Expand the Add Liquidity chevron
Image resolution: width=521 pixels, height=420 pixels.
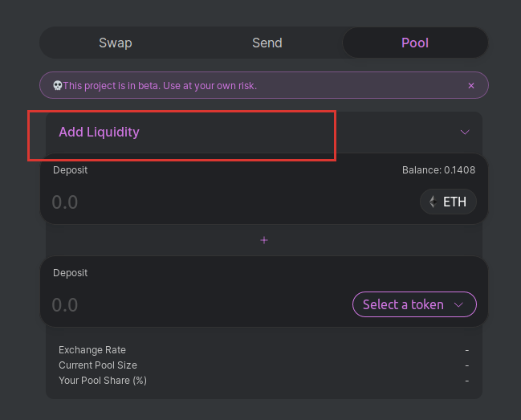(x=465, y=133)
